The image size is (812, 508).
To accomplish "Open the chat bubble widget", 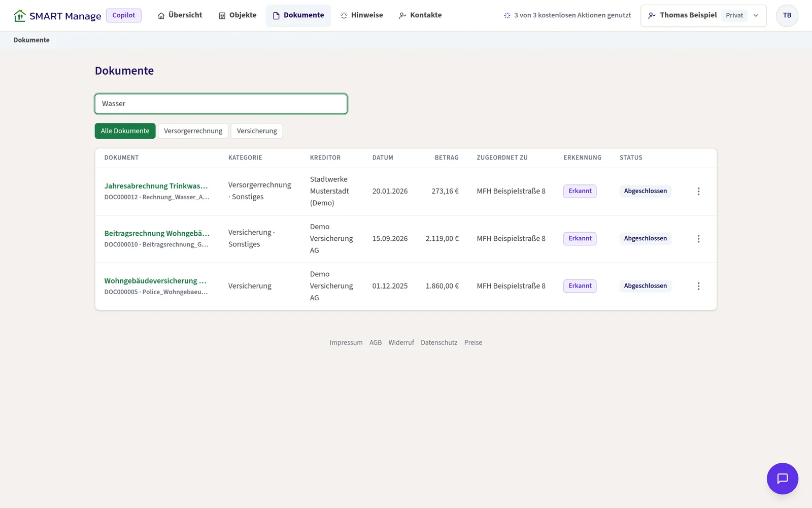I will [782, 479].
